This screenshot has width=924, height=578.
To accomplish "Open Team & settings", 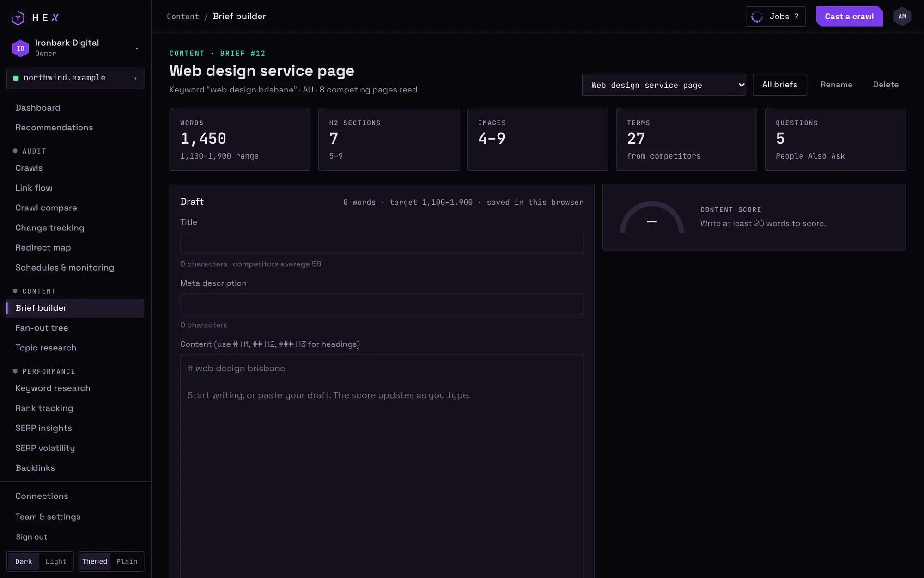I will coord(75,517).
